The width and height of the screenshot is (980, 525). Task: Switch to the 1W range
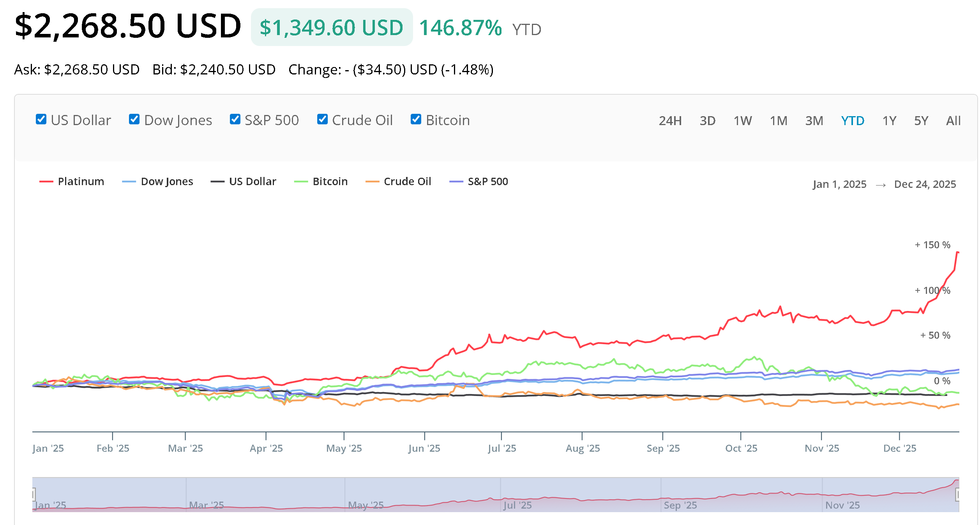pos(742,121)
